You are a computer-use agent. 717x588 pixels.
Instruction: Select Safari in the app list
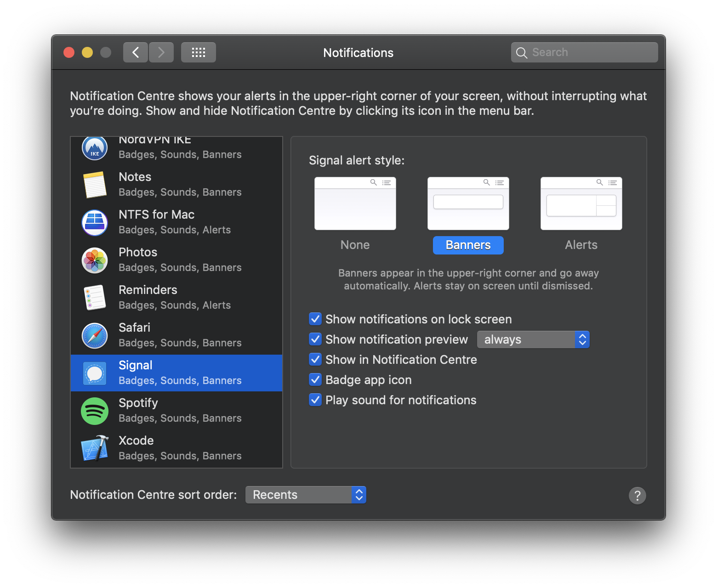tap(176, 335)
